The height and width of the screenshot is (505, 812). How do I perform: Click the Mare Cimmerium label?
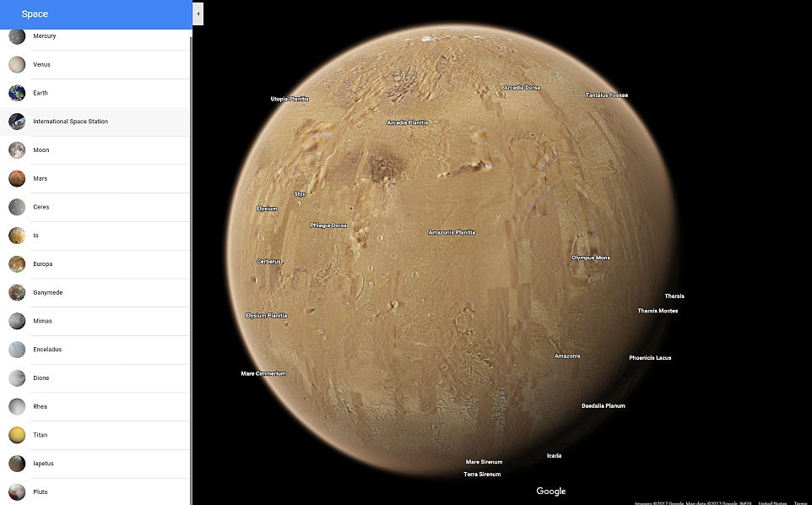pos(263,373)
